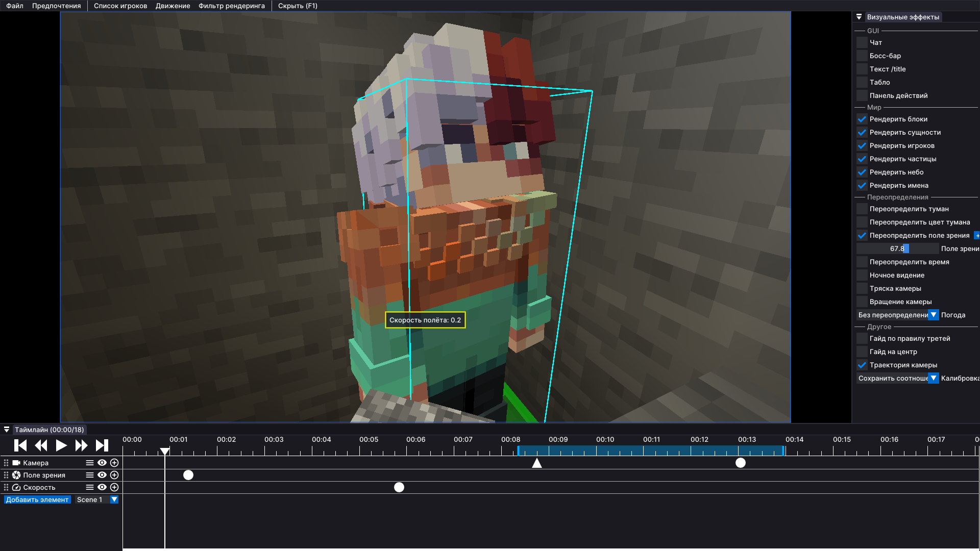The height and width of the screenshot is (551, 980).
Task: Toggle visibility eye on Поле зрения track
Action: (102, 475)
